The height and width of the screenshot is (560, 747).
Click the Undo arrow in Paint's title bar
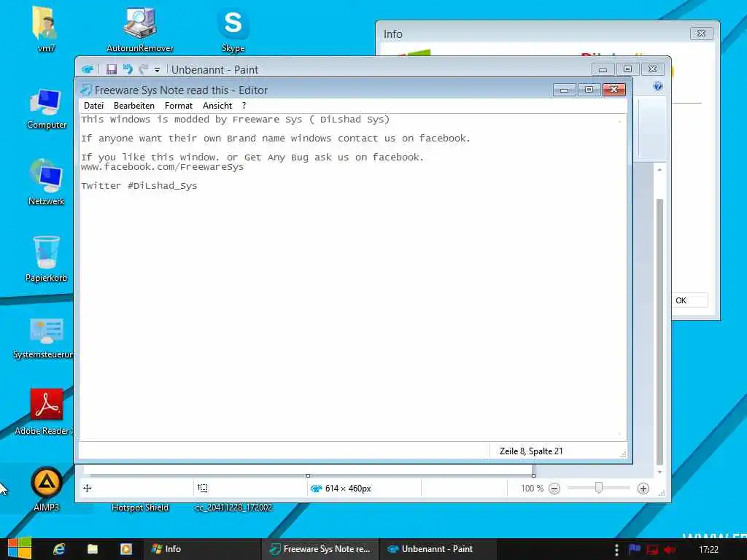pos(128,69)
